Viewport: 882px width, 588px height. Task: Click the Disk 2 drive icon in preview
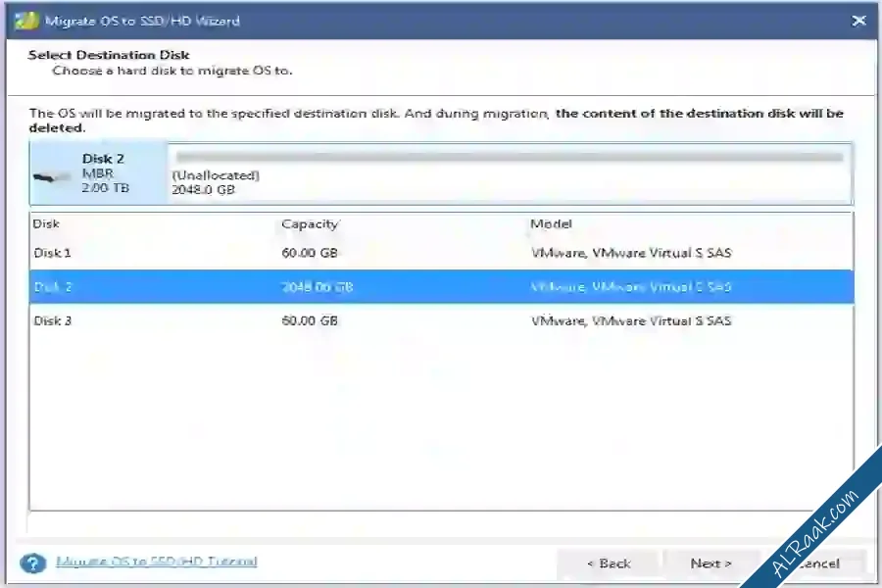(51, 177)
